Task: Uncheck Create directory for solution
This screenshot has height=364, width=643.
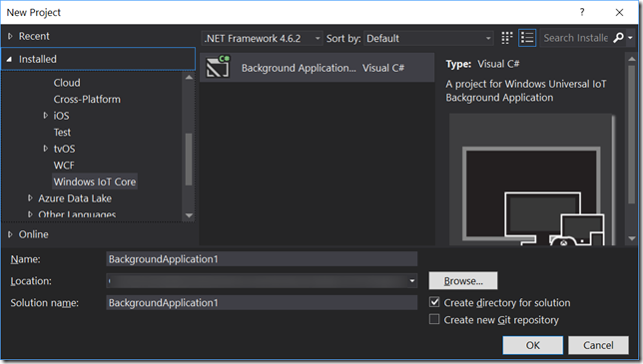Action: point(434,302)
